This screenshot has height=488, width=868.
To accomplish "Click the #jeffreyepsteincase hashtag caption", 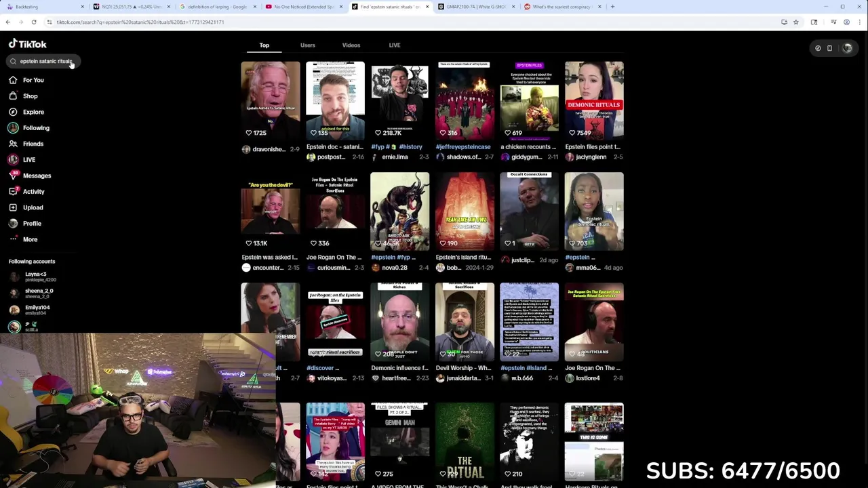I will tap(463, 146).
